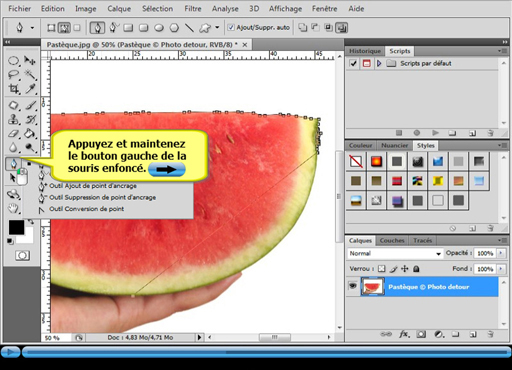This screenshot has width=512, height=370.
Task: Choose Polygon shape in options bar
Action: coord(174,28)
